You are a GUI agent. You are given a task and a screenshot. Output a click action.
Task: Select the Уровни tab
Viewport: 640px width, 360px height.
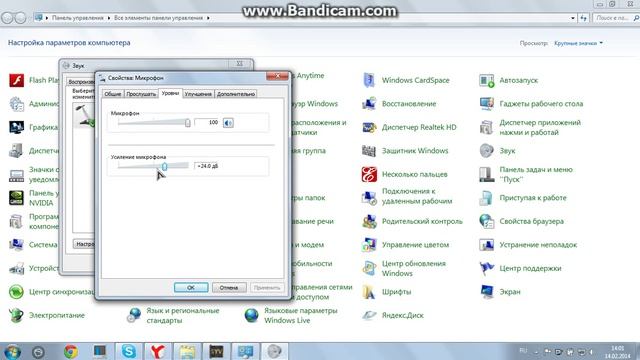[x=170, y=93]
